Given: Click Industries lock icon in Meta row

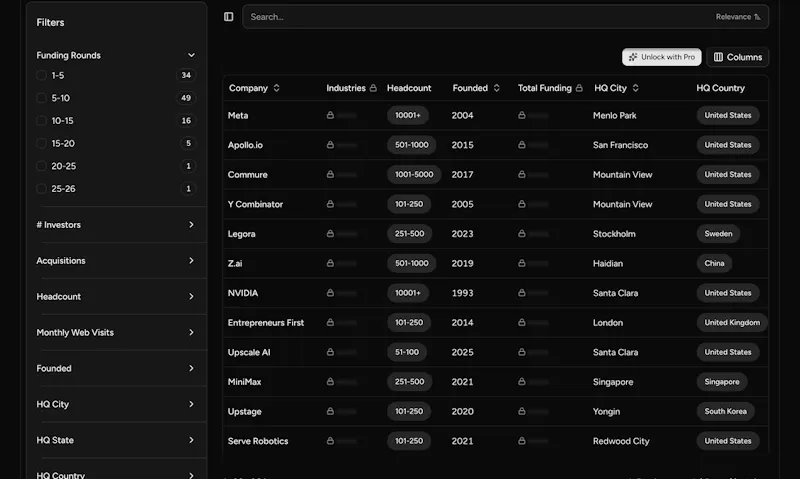Looking at the screenshot, I should (x=330, y=115).
